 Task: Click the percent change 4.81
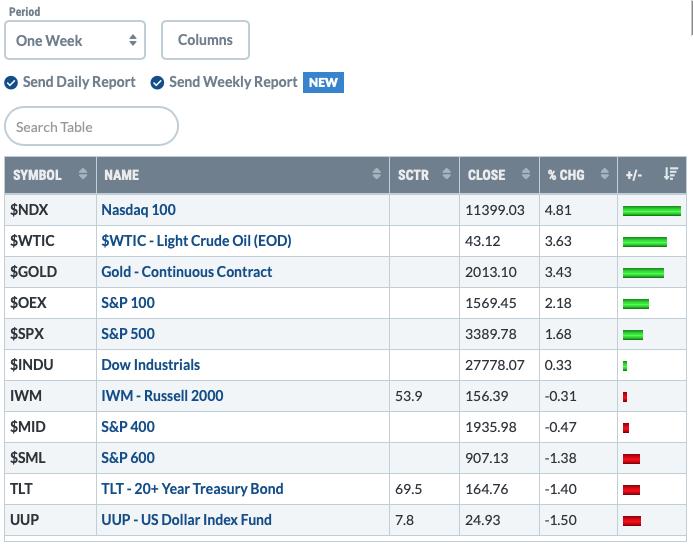(558, 210)
